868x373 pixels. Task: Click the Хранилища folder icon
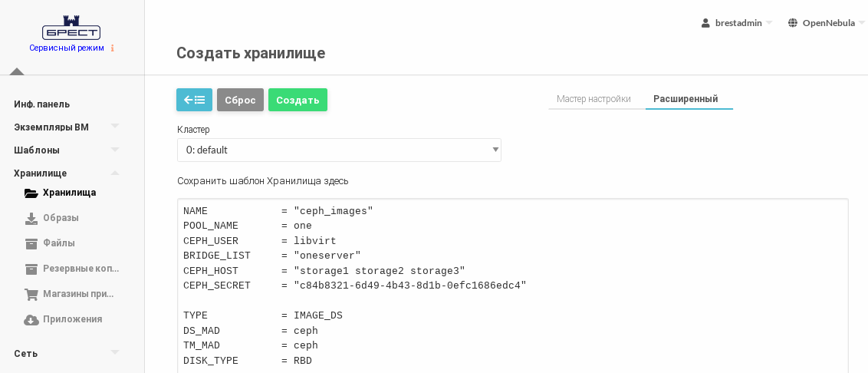31,193
